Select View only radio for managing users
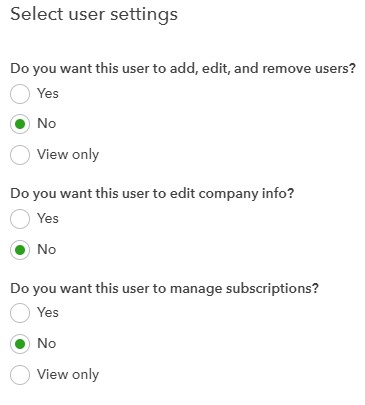The width and height of the screenshot is (365, 405). (x=20, y=155)
